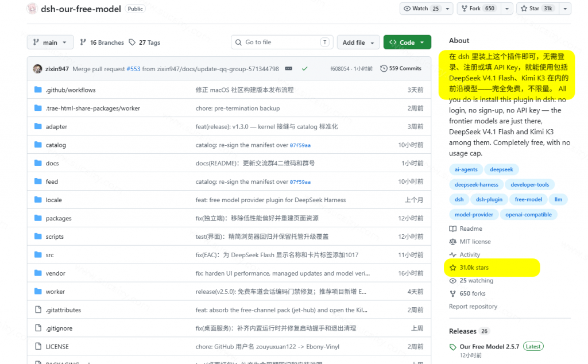Open the Add file dropdown
The width and height of the screenshot is (588, 364).
(x=358, y=42)
